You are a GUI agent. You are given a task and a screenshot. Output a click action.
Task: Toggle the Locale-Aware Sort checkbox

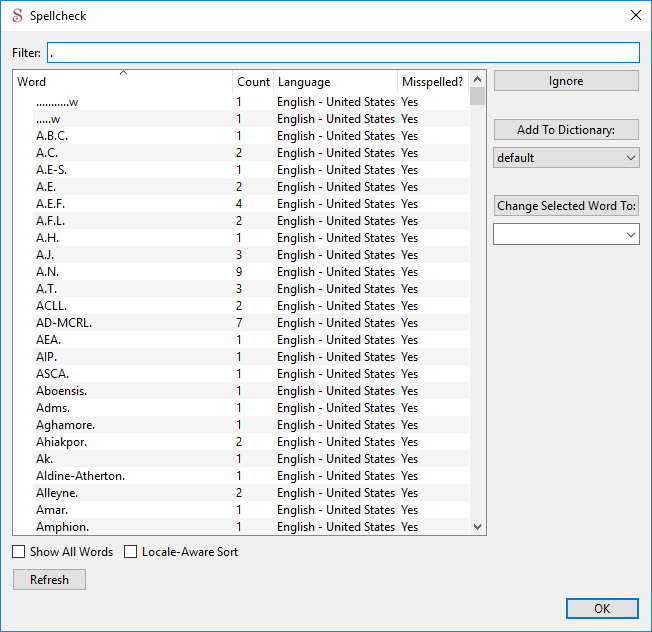coord(131,552)
